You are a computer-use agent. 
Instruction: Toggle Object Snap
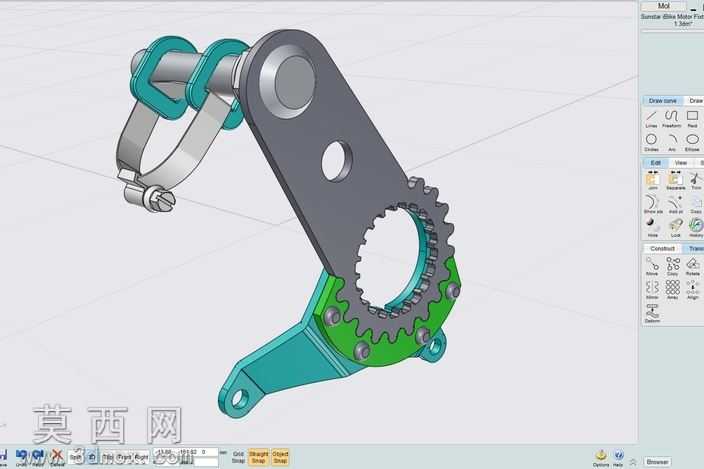(x=280, y=457)
